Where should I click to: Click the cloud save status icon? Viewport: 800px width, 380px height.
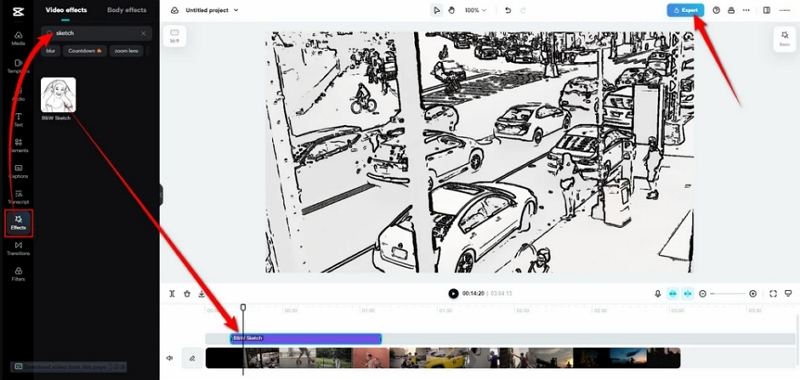[x=174, y=10]
